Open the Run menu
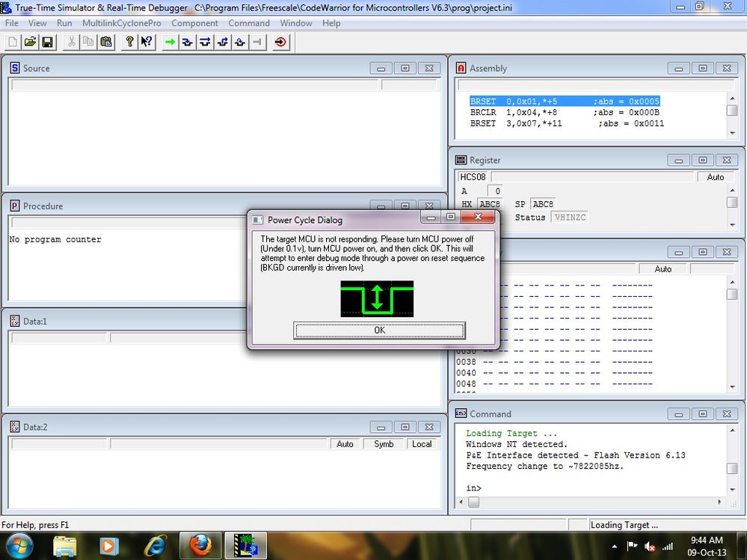 [x=64, y=23]
